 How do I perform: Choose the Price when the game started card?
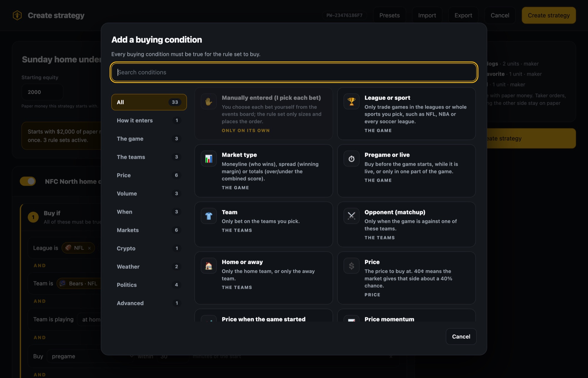pos(263,315)
